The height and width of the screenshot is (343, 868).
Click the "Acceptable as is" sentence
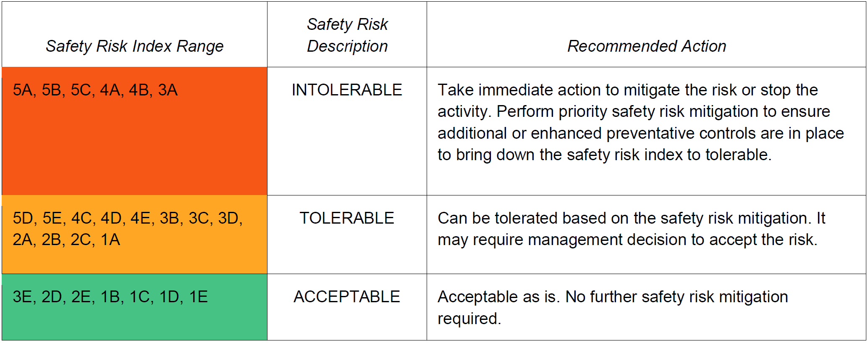[x=612, y=297]
